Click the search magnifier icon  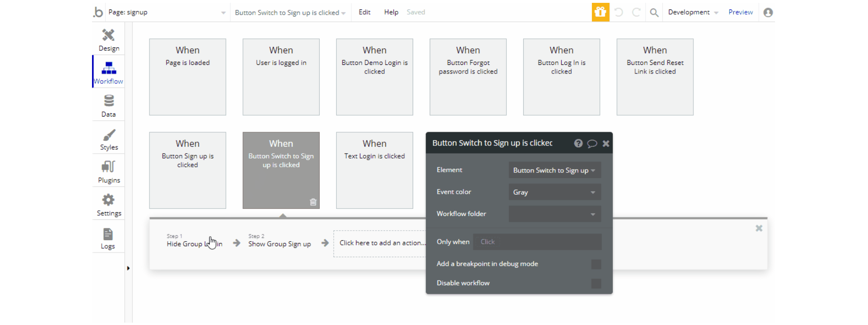654,12
